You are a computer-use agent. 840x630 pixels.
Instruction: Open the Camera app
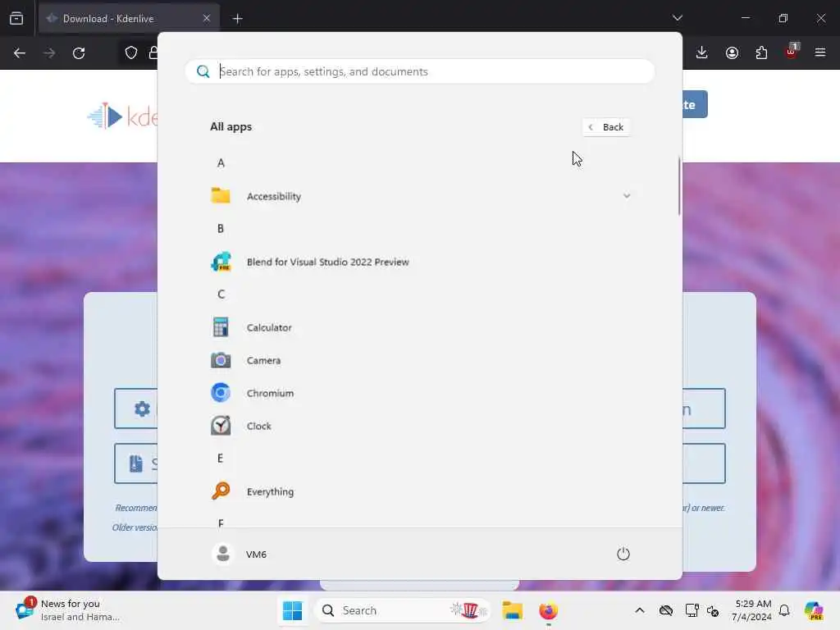(421, 360)
